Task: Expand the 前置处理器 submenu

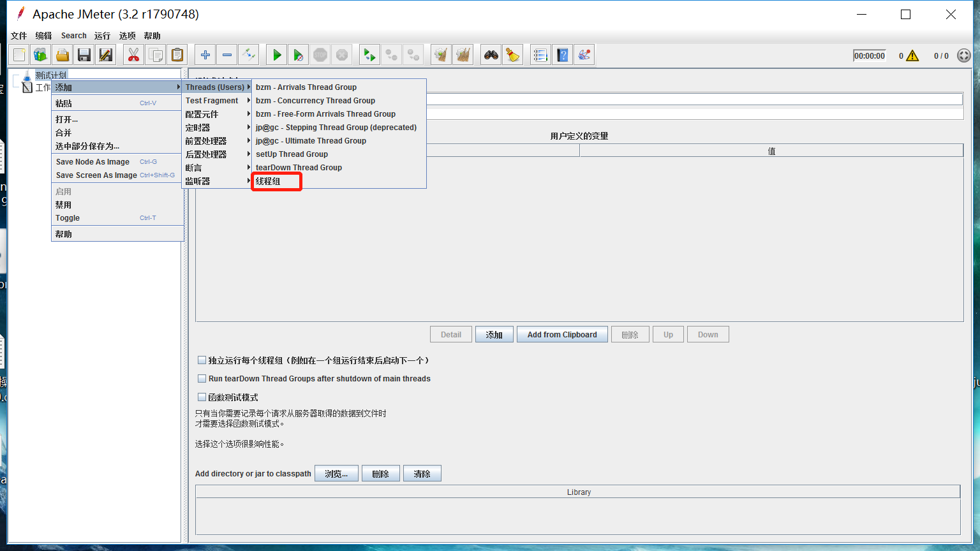Action: coord(217,141)
